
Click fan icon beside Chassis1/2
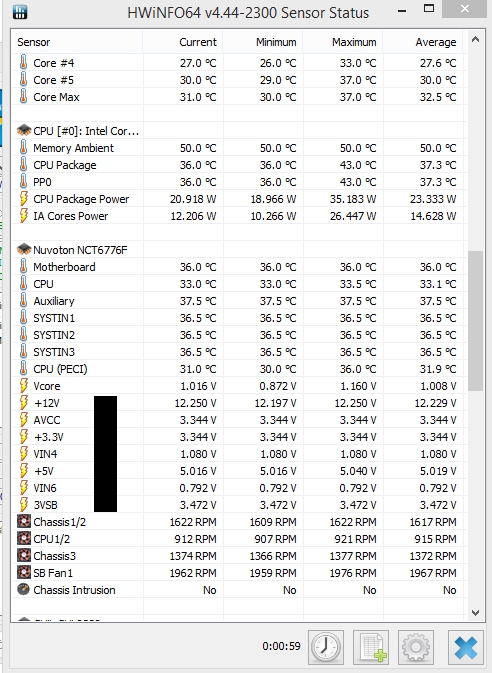(24, 521)
